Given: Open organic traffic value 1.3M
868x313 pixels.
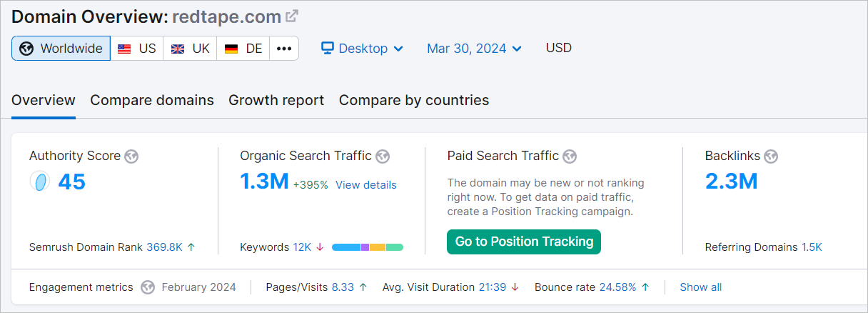Looking at the screenshot, I should pos(264,182).
